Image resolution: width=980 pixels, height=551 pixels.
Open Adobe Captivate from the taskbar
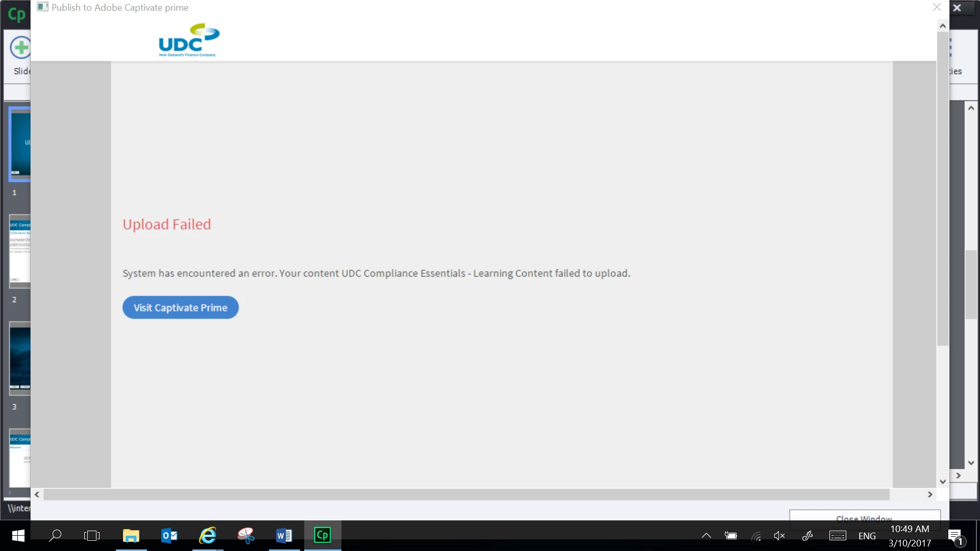tap(323, 535)
